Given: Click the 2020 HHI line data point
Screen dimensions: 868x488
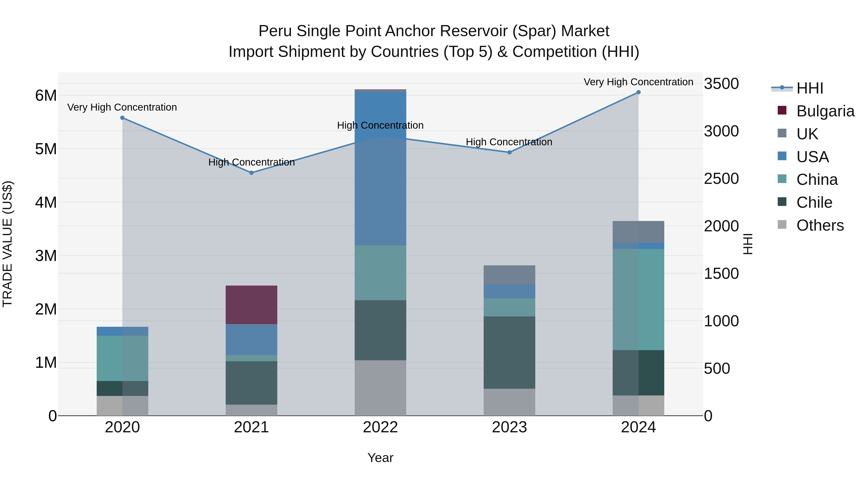Looking at the screenshot, I should click(122, 118).
